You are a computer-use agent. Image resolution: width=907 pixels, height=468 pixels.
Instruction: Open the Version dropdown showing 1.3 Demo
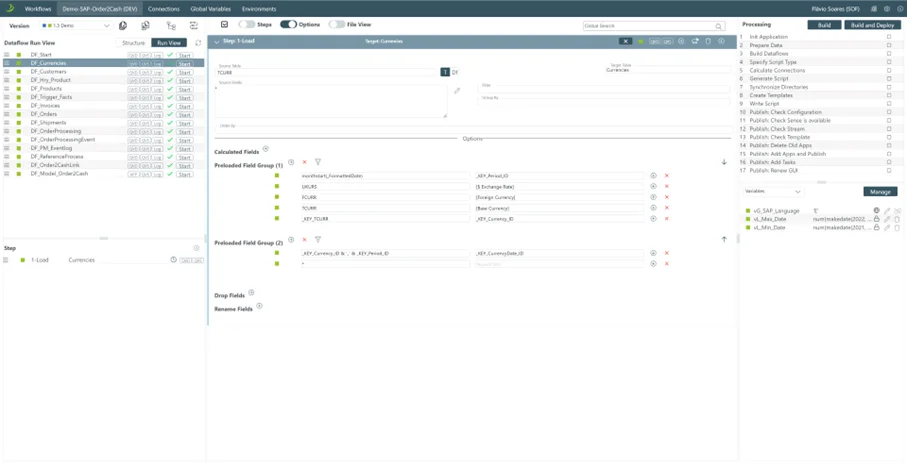click(75, 26)
